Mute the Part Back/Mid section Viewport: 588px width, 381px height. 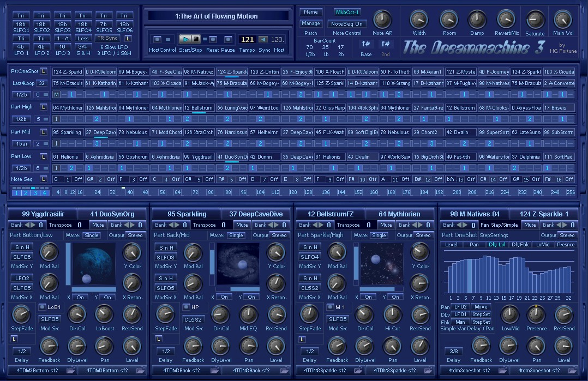[x=242, y=225]
